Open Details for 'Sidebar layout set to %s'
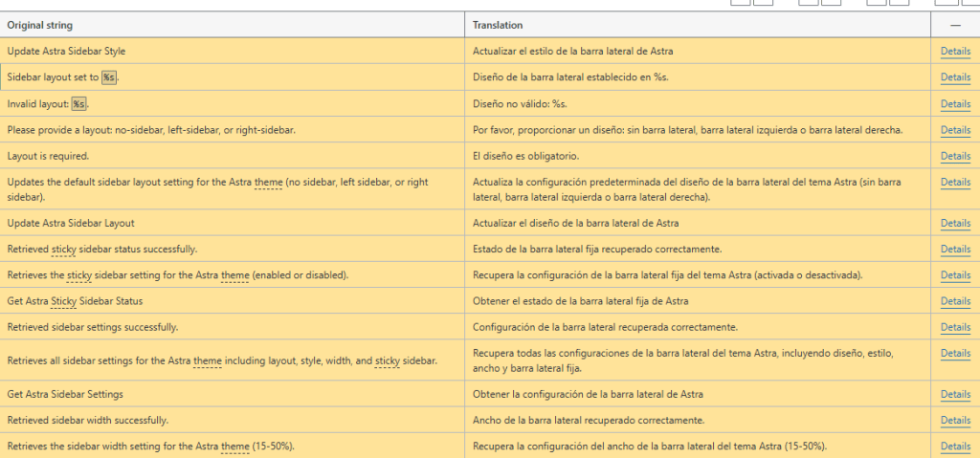This screenshot has height=458, width=980. pos(954,77)
